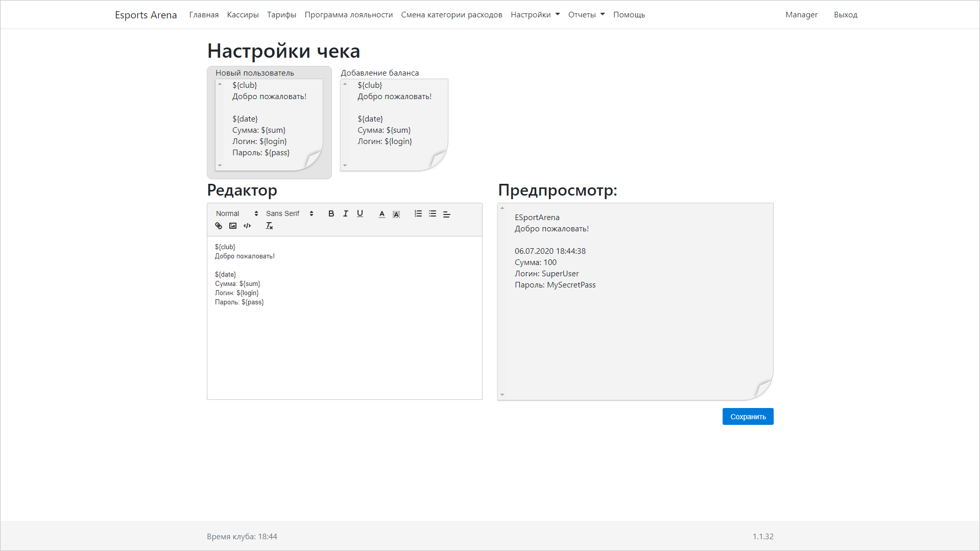Apply underline formatting
This screenshot has width=980, height=551.
(x=360, y=213)
